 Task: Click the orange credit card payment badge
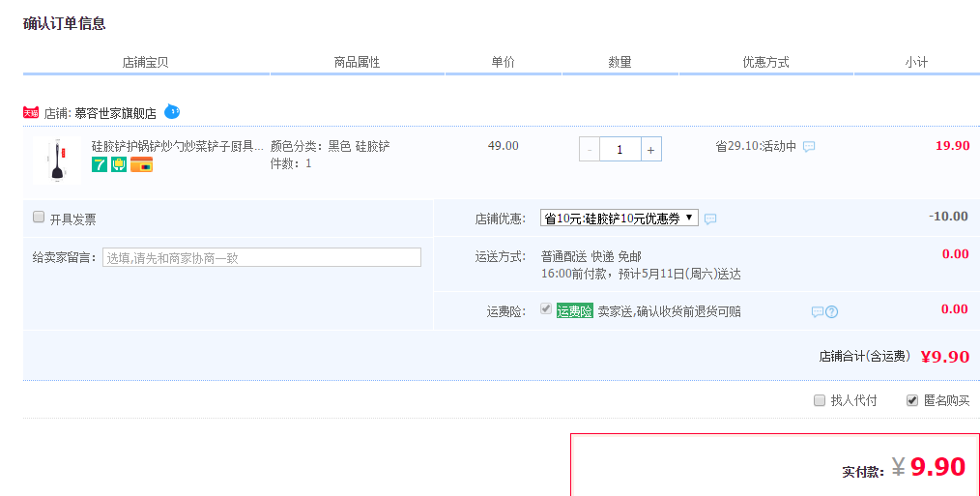[x=141, y=164]
